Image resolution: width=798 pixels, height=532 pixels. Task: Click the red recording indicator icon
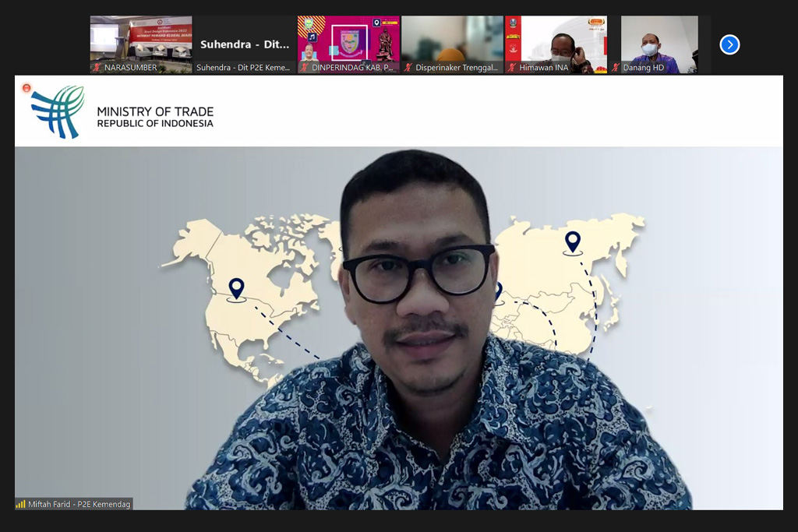(26, 88)
